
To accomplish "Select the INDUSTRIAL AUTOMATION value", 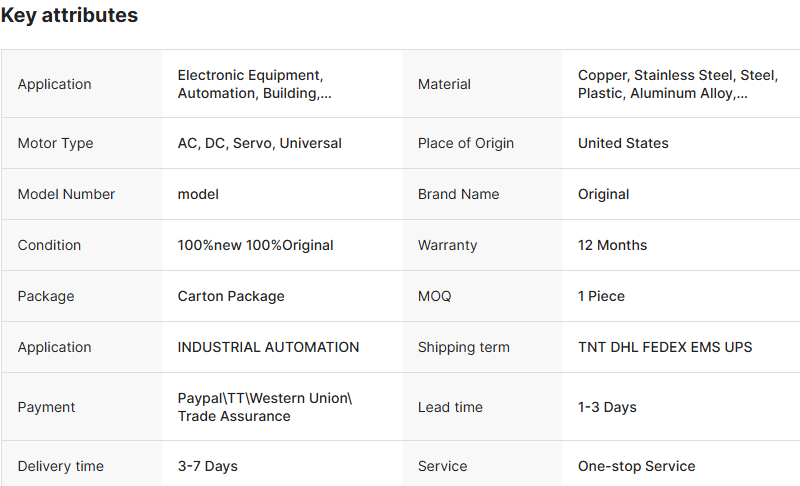I will [x=268, y=347].
